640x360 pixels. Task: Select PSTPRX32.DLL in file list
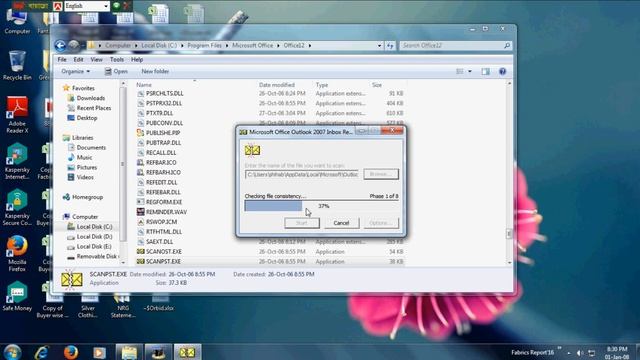[x=164, y=103]
